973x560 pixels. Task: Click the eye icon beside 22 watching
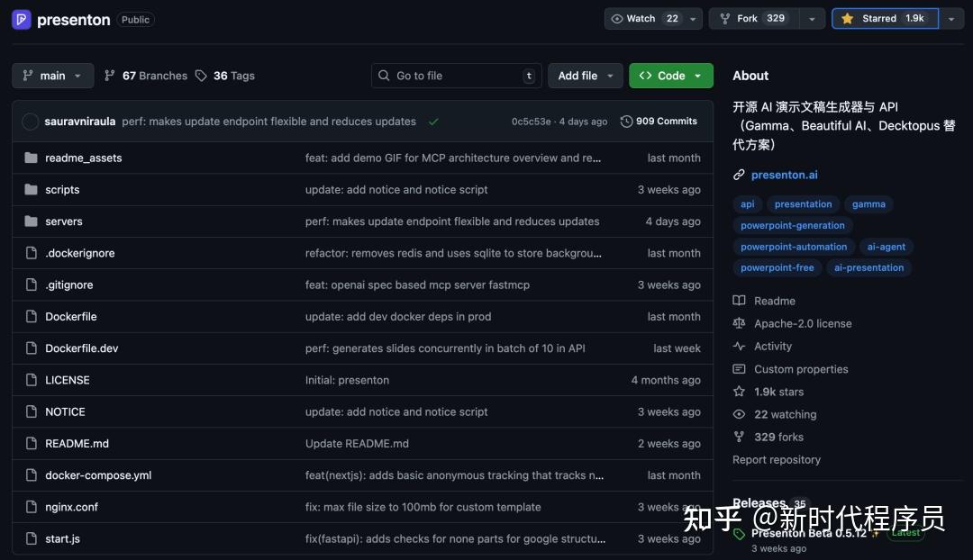coord(739,414)
